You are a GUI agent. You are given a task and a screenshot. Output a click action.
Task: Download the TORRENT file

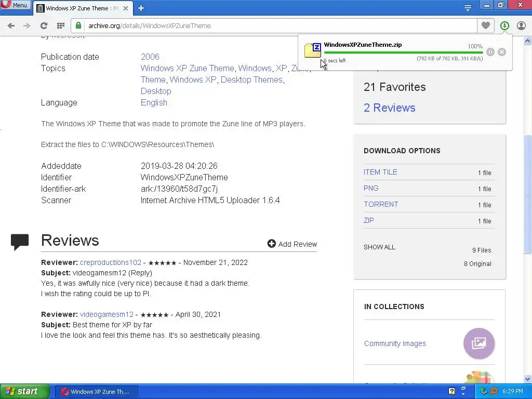381,204
